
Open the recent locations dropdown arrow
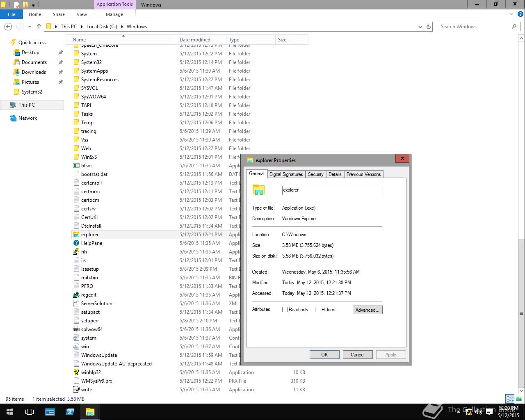click(x=30, y=27)
